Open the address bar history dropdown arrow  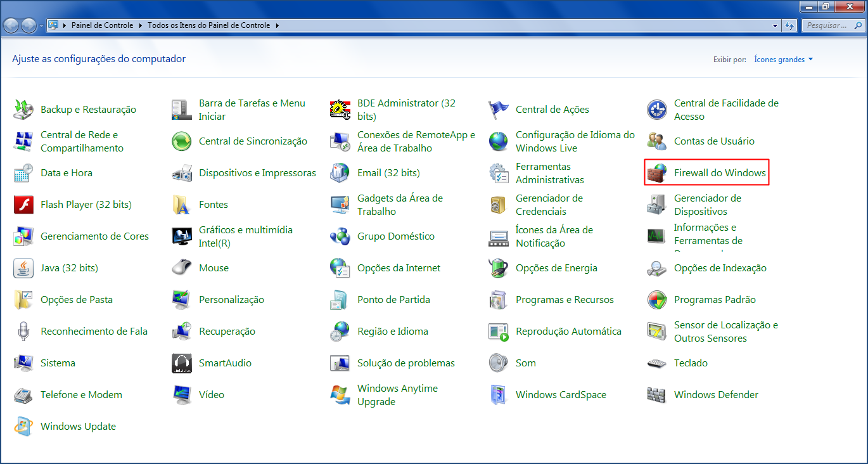tap(775, 25)
